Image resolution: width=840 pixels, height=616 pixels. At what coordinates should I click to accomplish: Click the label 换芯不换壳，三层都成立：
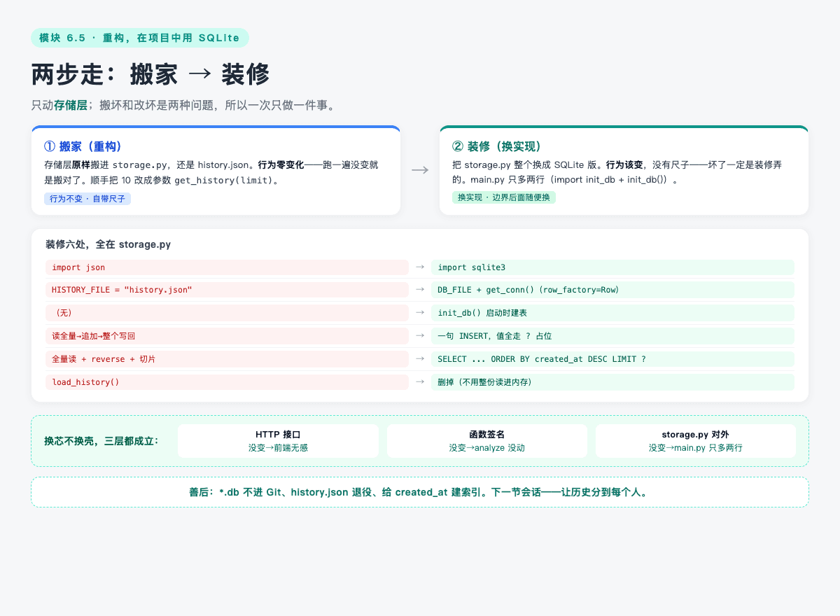pos(101,441)
